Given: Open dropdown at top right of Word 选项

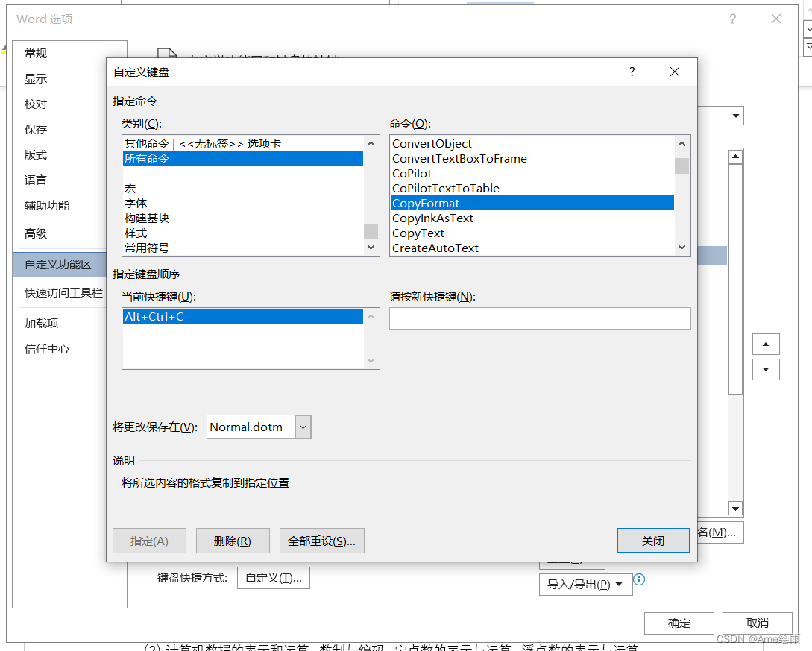Looking at the screenshot, I should click(735, 116).
